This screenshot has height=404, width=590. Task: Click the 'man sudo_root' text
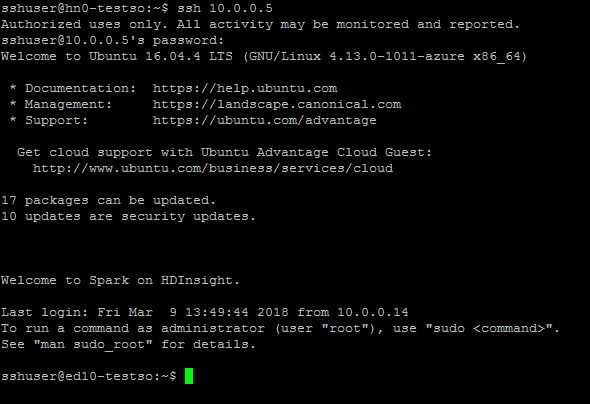coord(93,345)
